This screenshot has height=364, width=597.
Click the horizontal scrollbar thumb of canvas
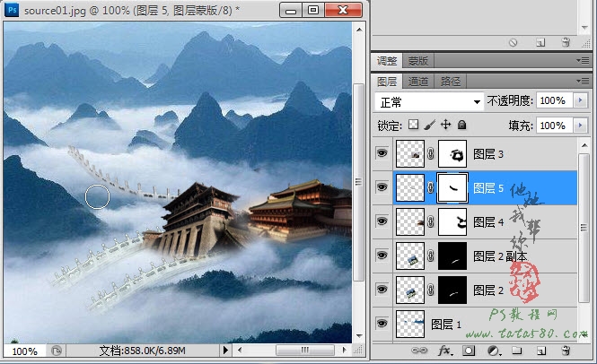(x=304, y=350)
